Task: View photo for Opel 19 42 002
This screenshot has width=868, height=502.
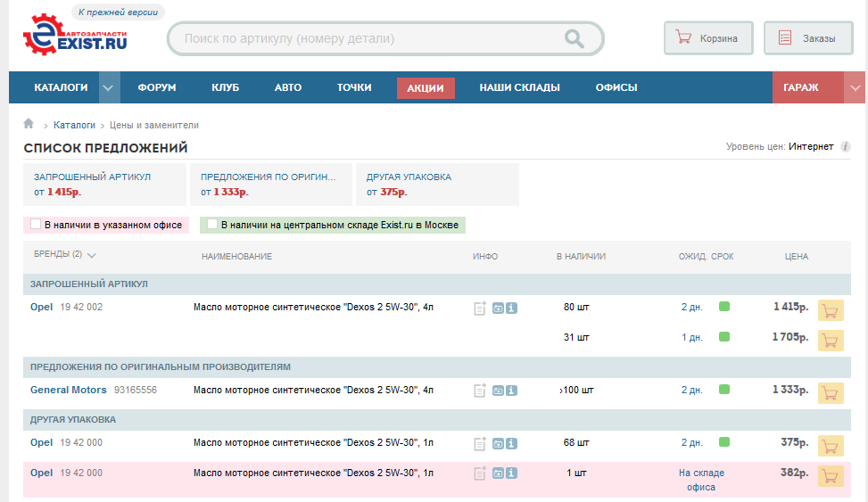Action: point(498,309)
